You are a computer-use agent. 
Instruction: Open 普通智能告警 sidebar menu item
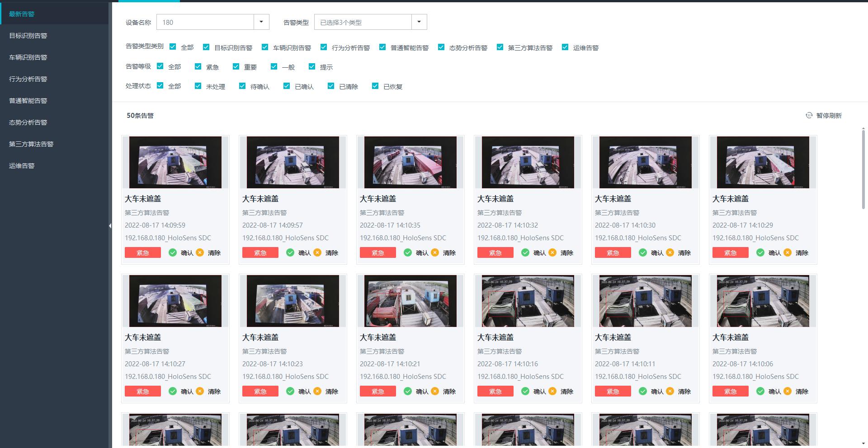point(54,101)
